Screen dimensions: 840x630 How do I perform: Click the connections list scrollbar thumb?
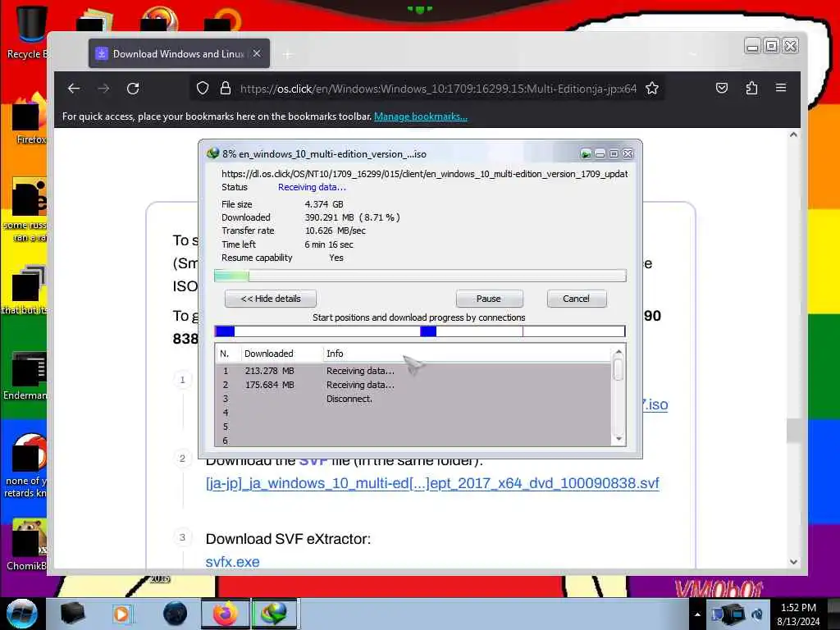click(x=619, y=370)
